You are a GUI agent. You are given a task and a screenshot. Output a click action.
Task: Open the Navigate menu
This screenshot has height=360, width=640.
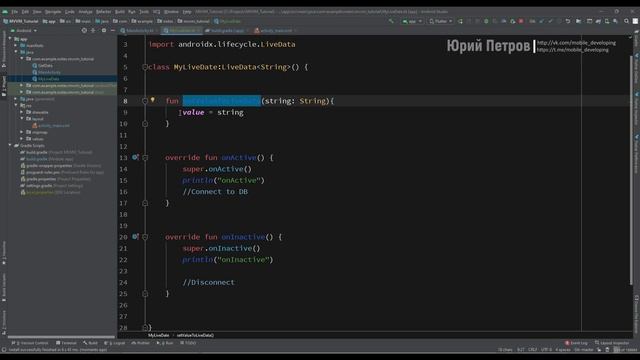coord(53,12)
